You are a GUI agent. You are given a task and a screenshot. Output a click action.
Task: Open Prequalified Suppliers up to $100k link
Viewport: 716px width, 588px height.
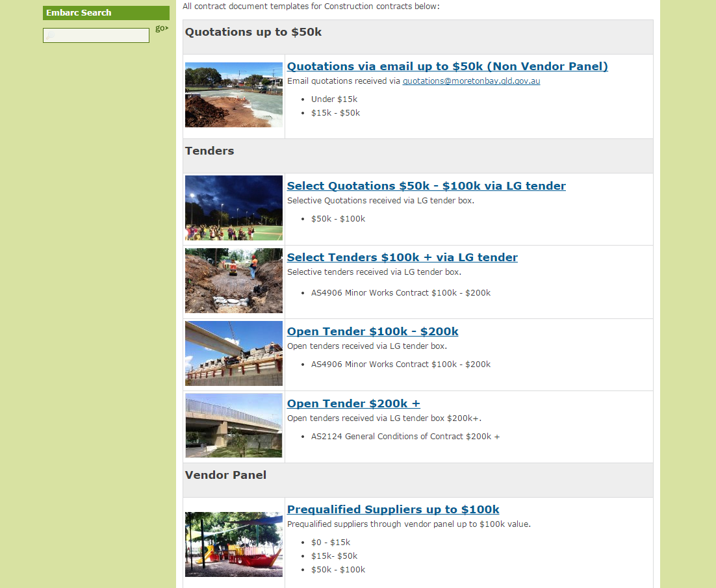coord(393,509)
